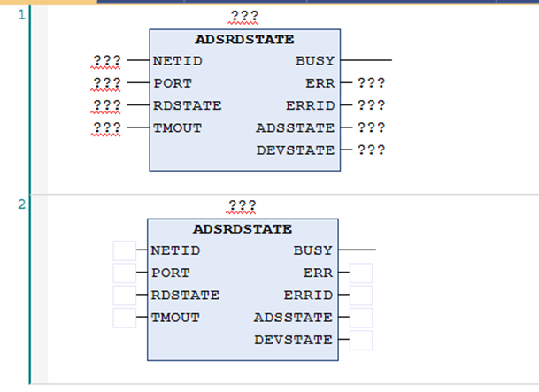539x392 pixels.
Task: Select the ADSRDSTATE block title in network 2
Action: tap(243, 229)
